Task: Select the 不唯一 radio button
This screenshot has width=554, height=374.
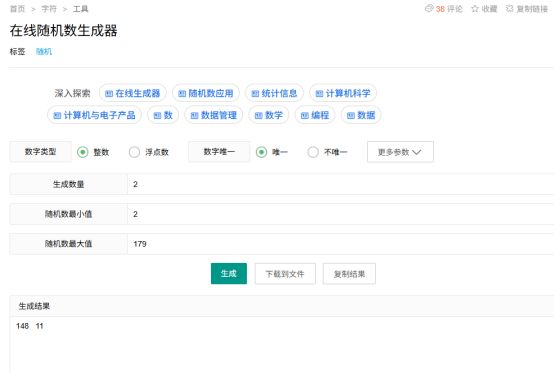Action: [313, 152]
